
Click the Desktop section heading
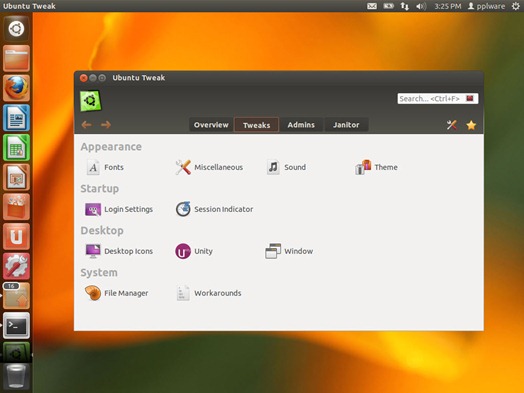click(102, 231)
